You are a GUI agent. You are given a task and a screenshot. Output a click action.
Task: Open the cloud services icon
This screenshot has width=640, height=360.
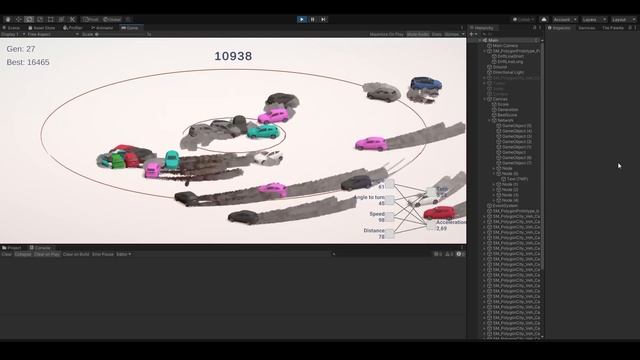(544, 19)
